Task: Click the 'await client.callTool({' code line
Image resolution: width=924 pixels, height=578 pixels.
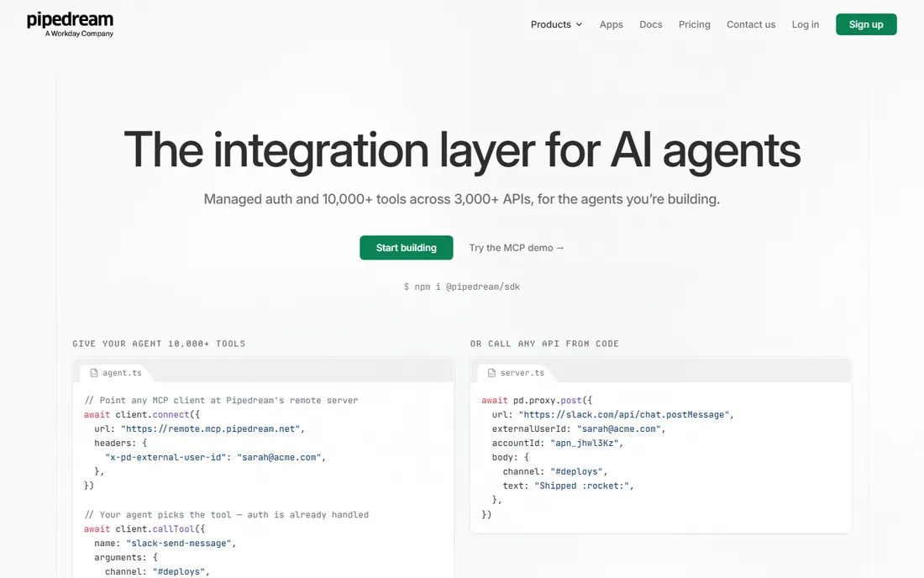Action: point(144,529)
